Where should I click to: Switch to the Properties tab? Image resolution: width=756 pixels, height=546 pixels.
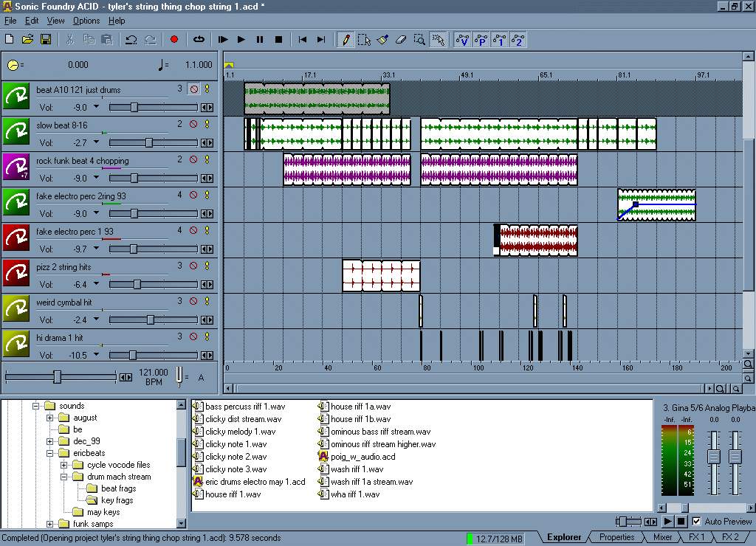pos(616,537)
